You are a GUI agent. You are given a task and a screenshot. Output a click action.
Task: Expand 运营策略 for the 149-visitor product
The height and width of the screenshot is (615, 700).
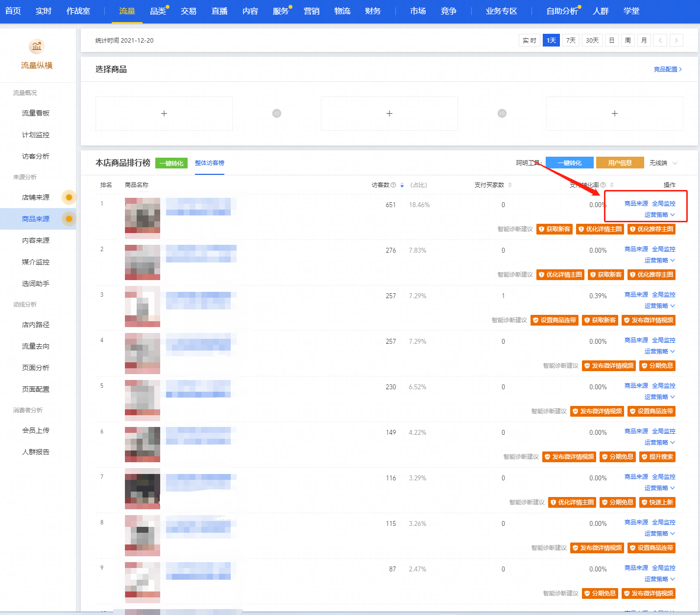coord(660,443)
